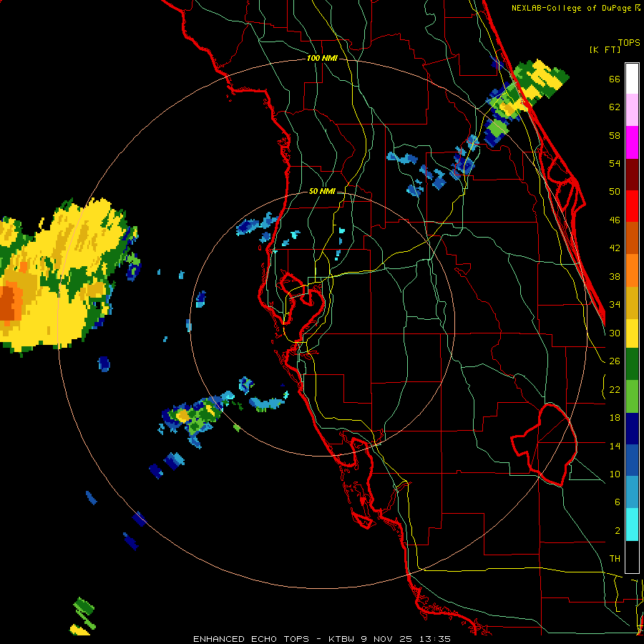Click the white swatch at top of legend

[x=632, y=79]
